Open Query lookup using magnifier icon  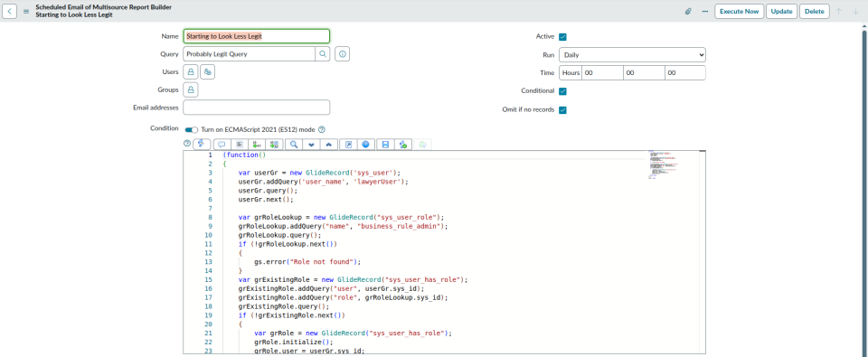[323, 54]
